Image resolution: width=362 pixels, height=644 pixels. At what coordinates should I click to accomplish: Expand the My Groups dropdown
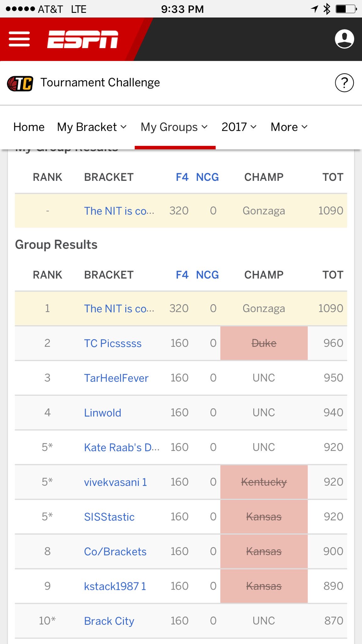(174, 127)
